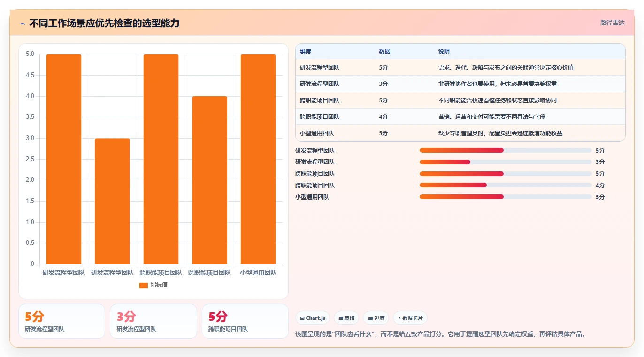644x357 pixels.
Task: Click the Chart.js chip
Action: coord(313,318)
